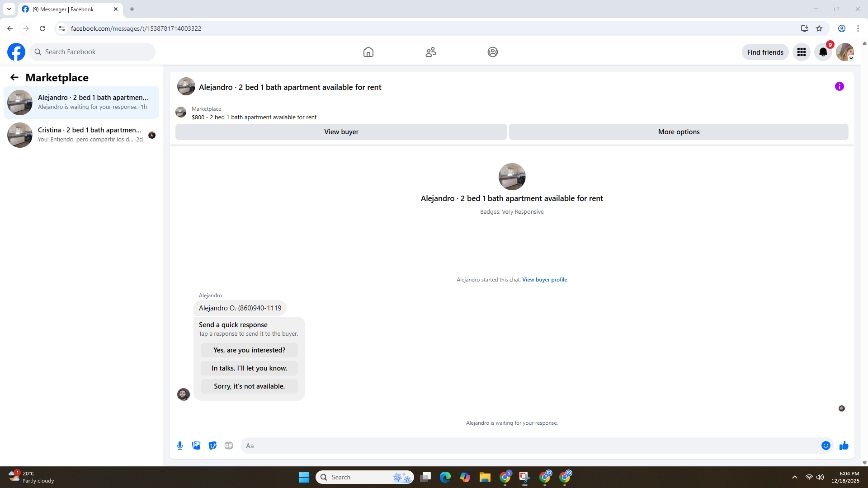This screenshot has width=868, height=488.
Task: Open a new browser tab
Action: coord(132,9)
